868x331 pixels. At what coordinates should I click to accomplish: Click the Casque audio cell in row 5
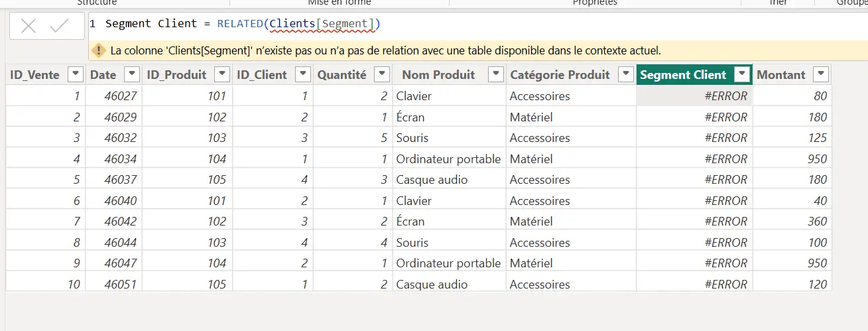point(449,180)
